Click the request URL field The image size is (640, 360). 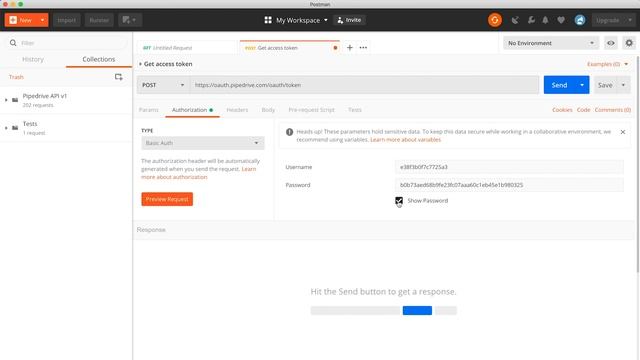click(x=364, y=85)
